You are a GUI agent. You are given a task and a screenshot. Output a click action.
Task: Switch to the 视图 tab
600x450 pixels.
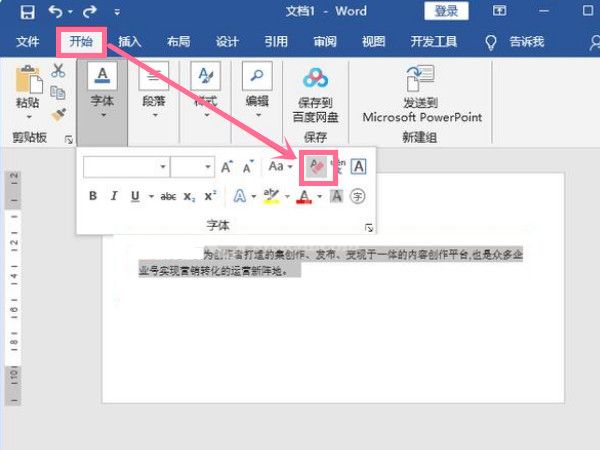[x=373, y=41]
